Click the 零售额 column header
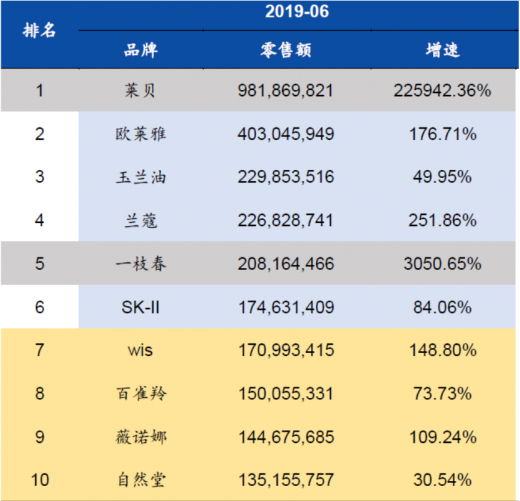This screenshot has width=520, height=501. (x=286, y=50)
